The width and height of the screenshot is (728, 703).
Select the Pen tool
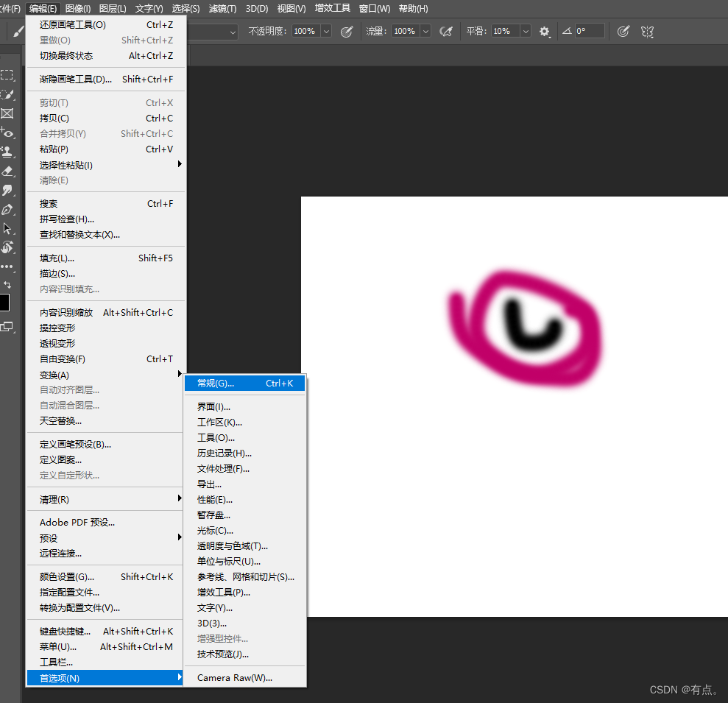pos(7,210)
